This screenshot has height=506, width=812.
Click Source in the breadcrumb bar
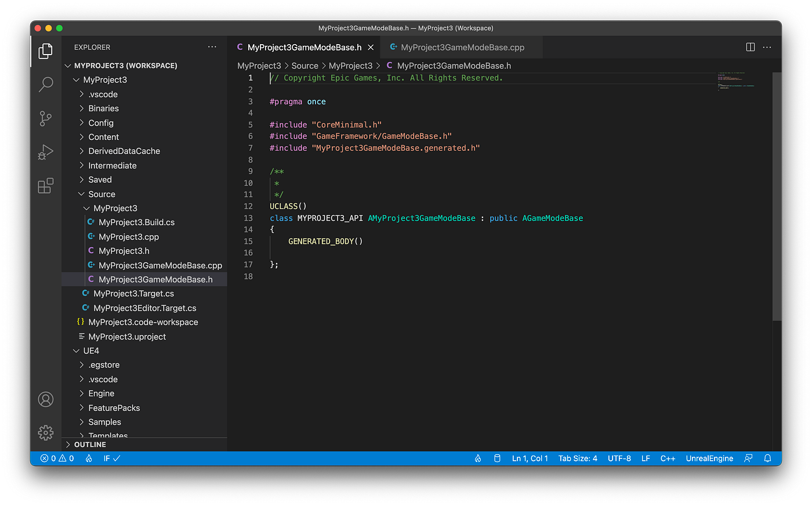click(x=304, y=66)
